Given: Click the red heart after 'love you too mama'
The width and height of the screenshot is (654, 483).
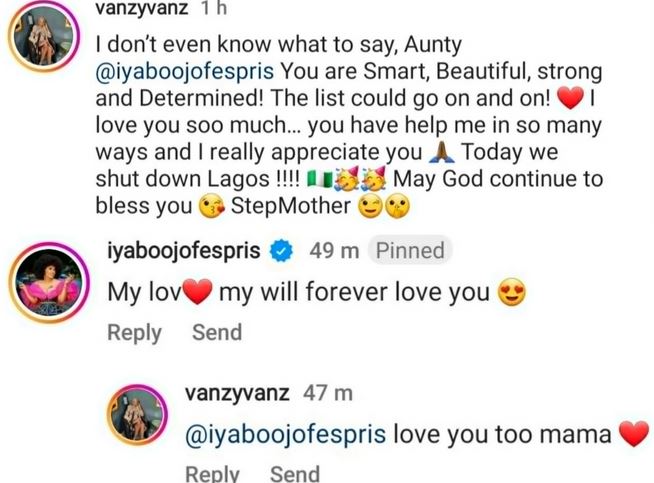Looking at the screenshot, I should [x=629, y=435].
